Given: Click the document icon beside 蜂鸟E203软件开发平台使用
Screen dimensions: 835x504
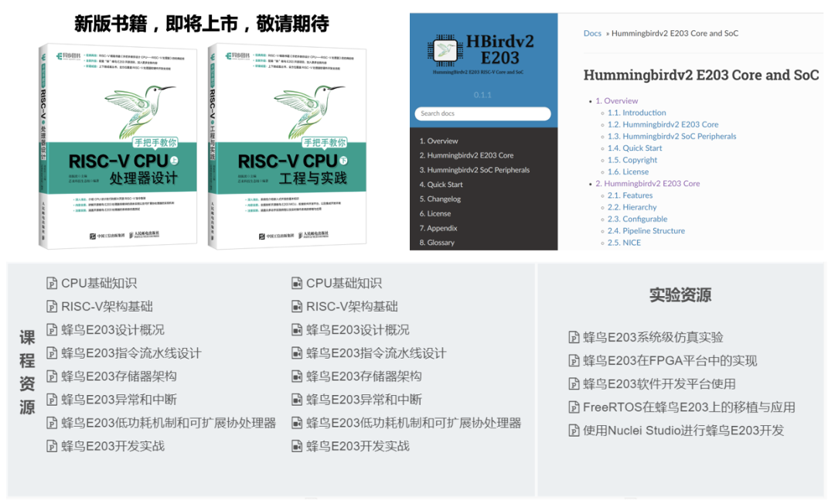Looking at the screenshot, I should 574,384.
